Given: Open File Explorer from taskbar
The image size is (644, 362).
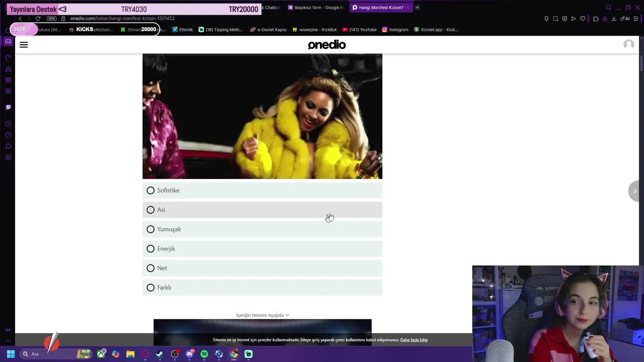Looking at the screenshot, I should [x=130, y=354].
